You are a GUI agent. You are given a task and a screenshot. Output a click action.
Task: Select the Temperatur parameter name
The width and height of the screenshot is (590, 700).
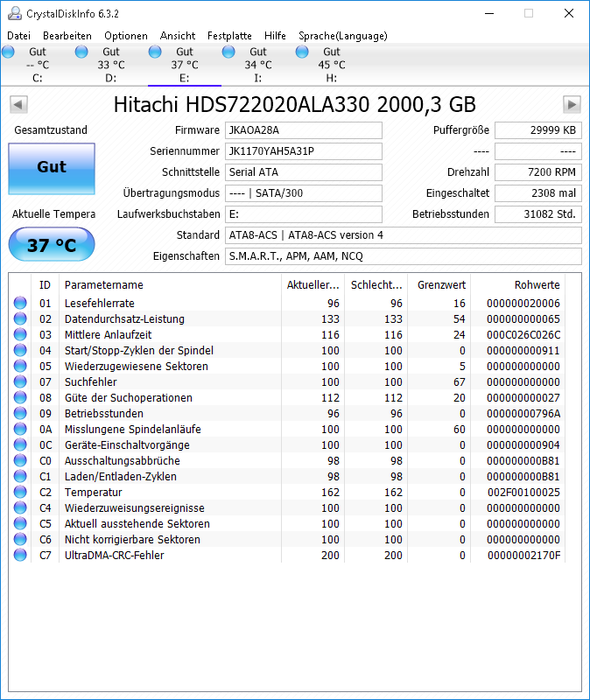[x=94, y=493]
